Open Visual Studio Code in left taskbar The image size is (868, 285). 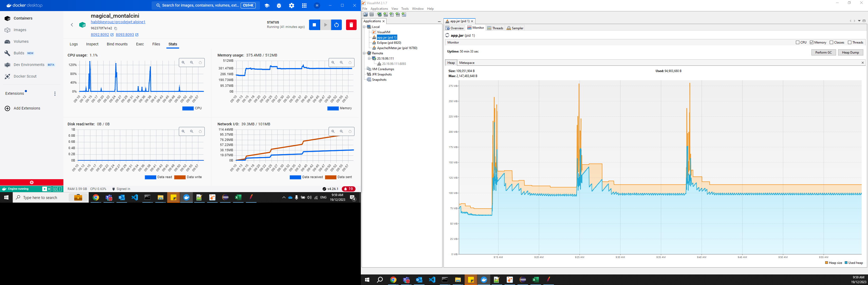point(135,197)
